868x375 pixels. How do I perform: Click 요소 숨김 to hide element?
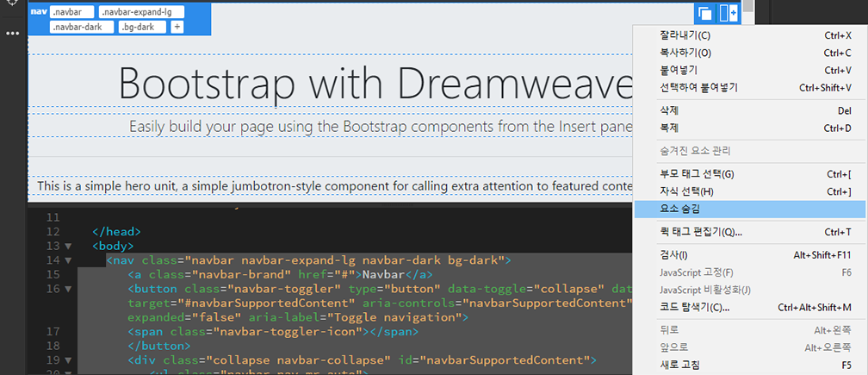[682, 208]
